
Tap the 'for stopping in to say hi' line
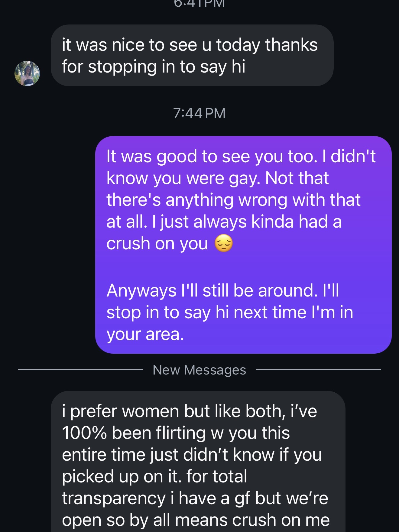(154, 67)
